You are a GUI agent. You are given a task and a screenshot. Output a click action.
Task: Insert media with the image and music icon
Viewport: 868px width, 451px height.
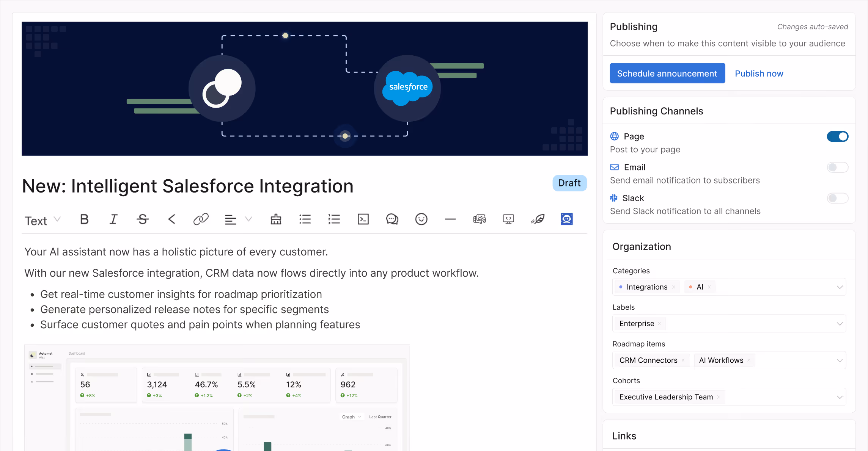point(480,219)
